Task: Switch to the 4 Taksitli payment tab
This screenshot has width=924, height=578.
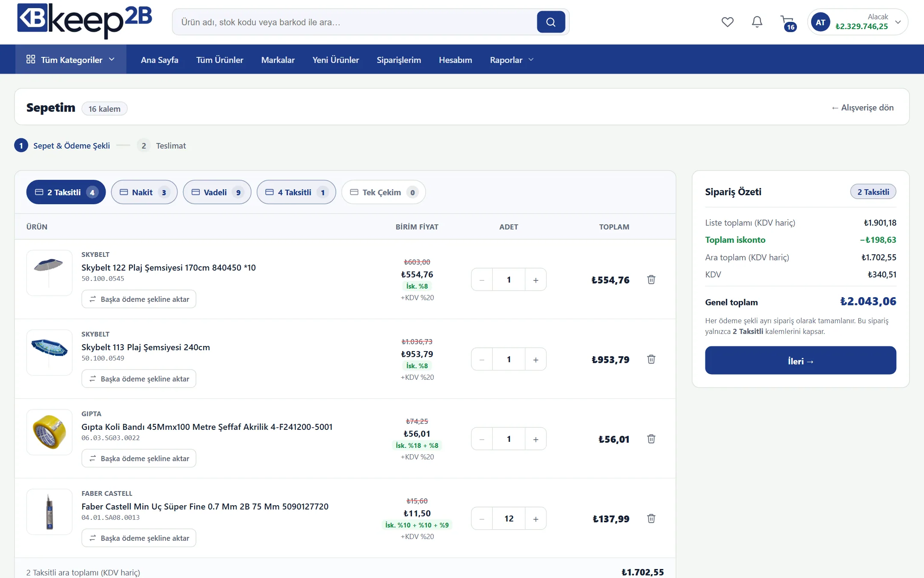Action: (296, 192)
